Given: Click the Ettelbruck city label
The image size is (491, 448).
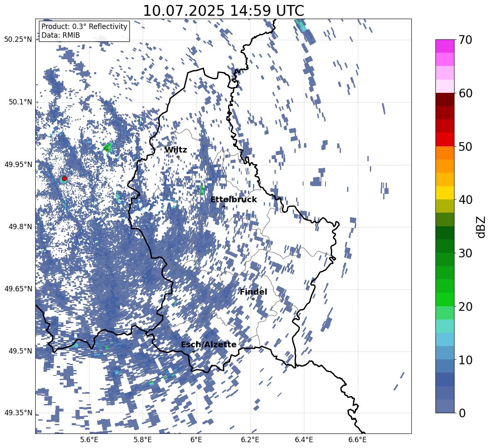Looking at the screenshot, I should point(233,199).
